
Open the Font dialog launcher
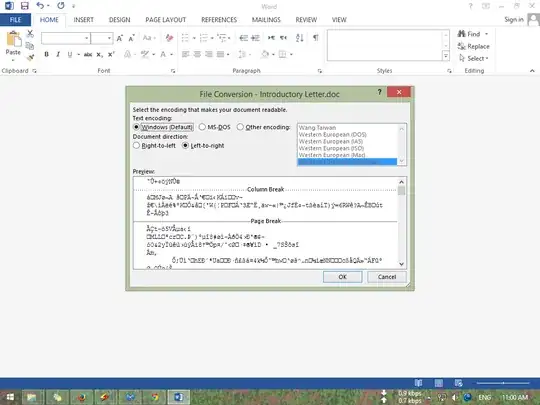click(x=173, y=71)
